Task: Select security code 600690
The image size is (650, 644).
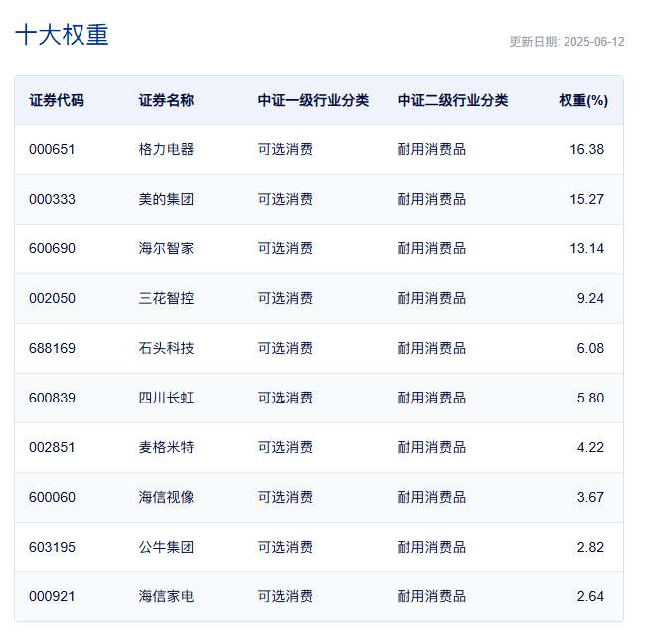Action: click(x=52, y=248)
